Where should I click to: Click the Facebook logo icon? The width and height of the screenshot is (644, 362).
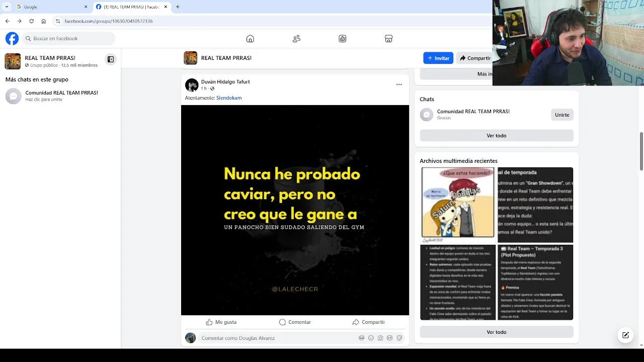pos(12,38)
